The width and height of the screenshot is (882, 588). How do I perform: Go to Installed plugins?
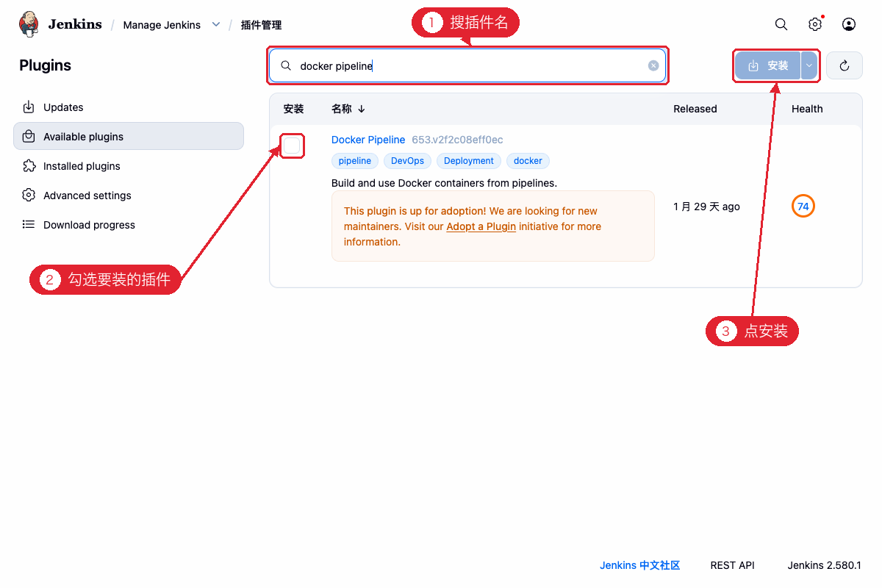[x=129, y=166]
